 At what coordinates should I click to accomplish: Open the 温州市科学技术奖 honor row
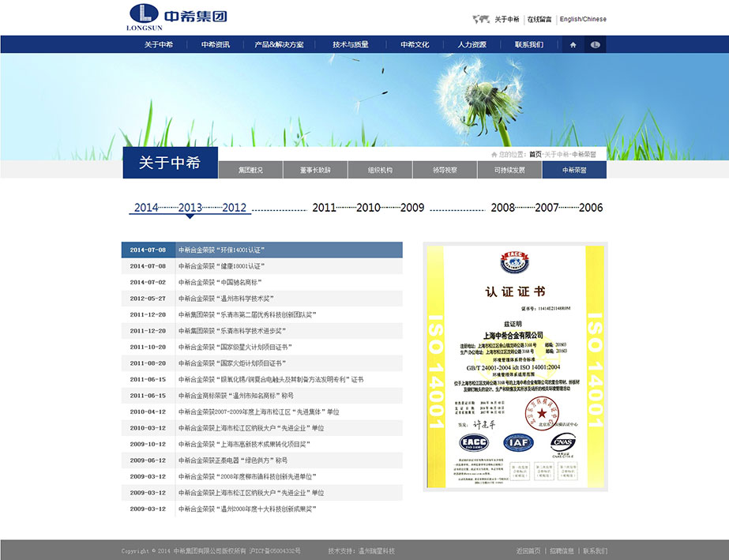coord(262,299)
